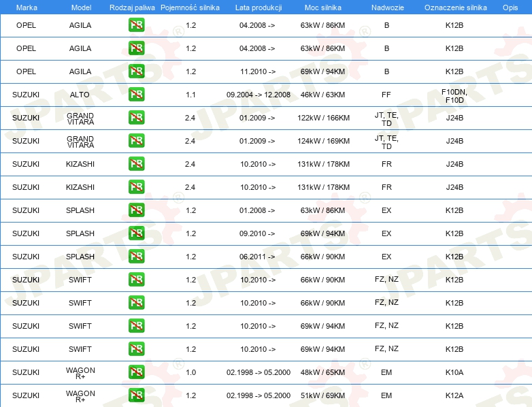Click fuel icon for GRAND VITARA 122kW row
The width and height of the screenshot is (532, 407).
136,118
